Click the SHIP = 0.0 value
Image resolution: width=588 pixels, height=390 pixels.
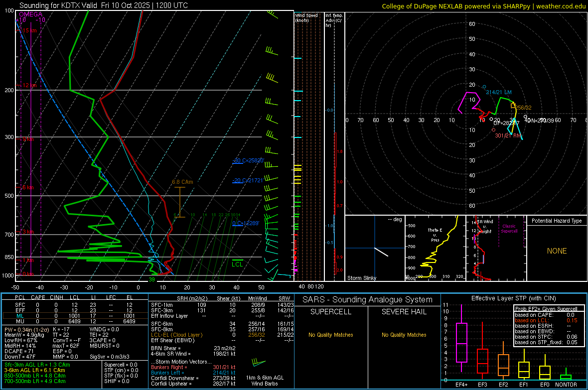coord(117,381)
